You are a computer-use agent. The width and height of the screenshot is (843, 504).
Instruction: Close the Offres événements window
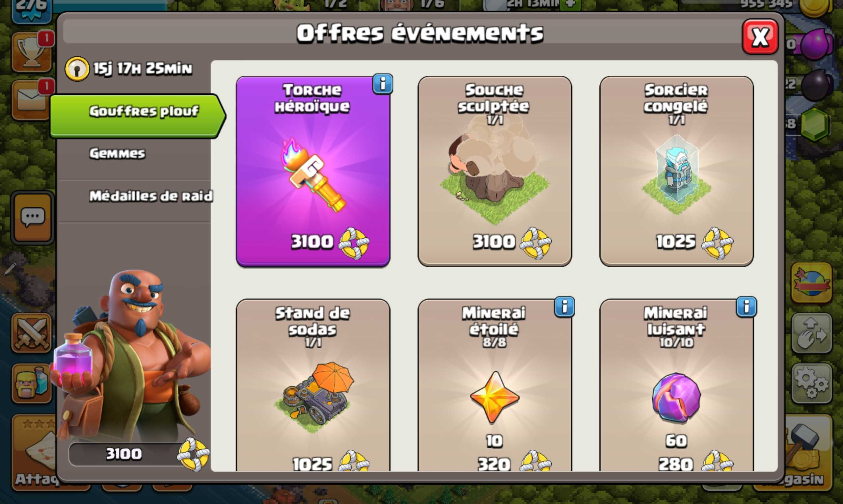pyautogui.click(x=760, y=37)
